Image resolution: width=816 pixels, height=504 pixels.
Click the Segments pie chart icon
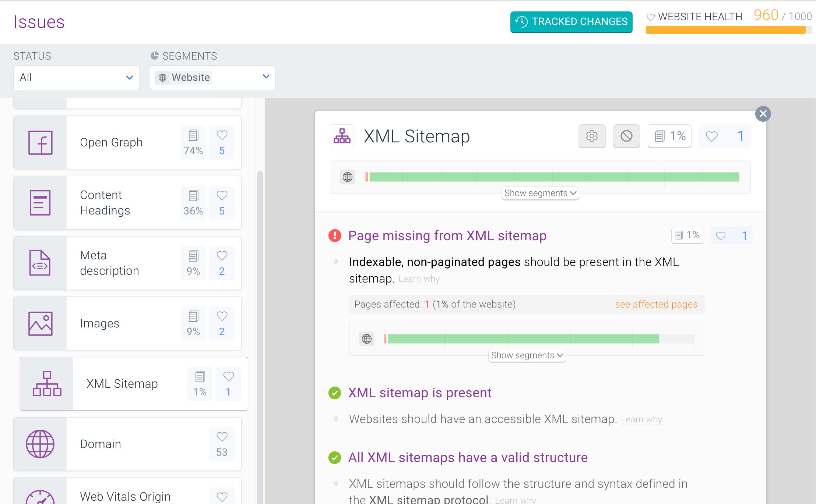coord(155,56)
